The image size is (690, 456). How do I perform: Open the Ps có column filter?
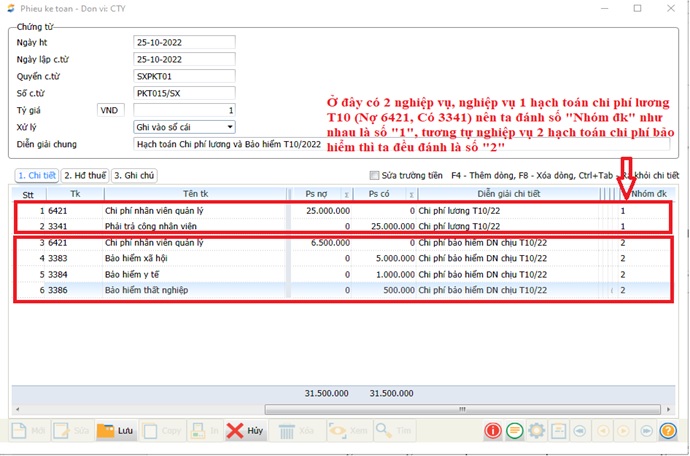[410, 194]
